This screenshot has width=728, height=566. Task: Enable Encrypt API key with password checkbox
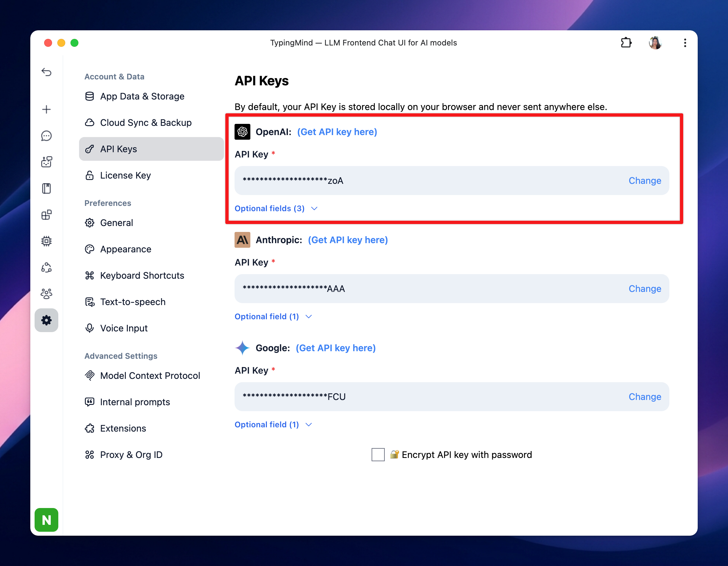(x=378, y=454)
